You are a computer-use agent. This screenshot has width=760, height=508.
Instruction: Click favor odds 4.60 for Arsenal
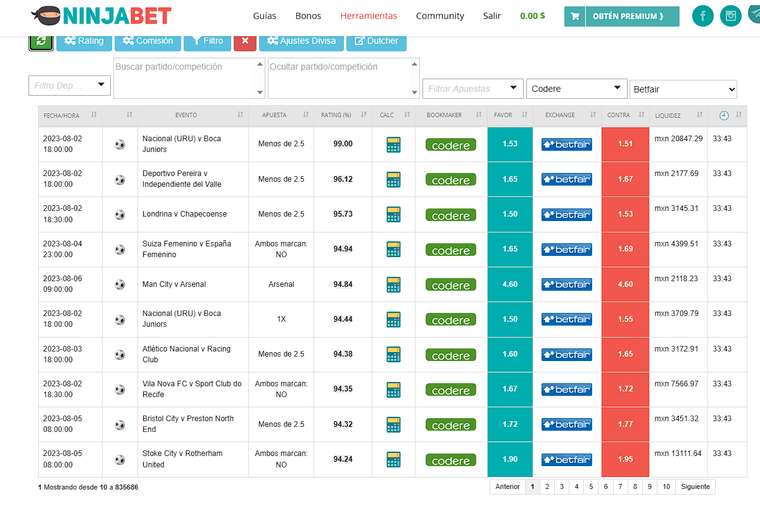tap(510, 285)
